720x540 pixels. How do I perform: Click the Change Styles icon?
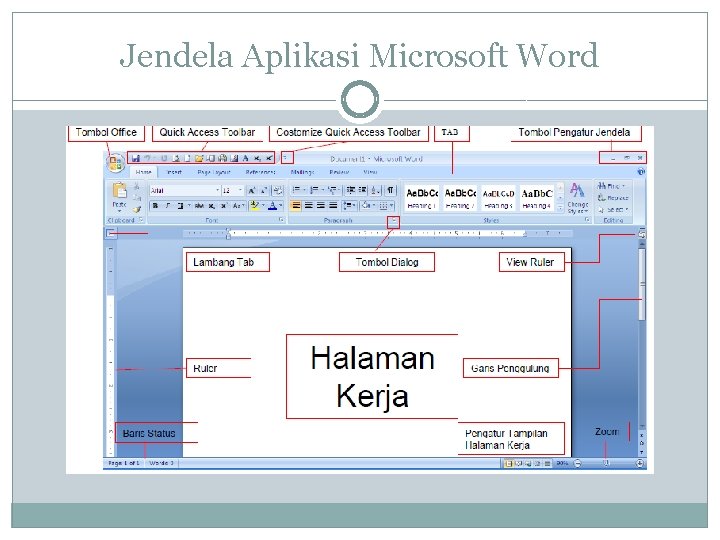(577, 198)
